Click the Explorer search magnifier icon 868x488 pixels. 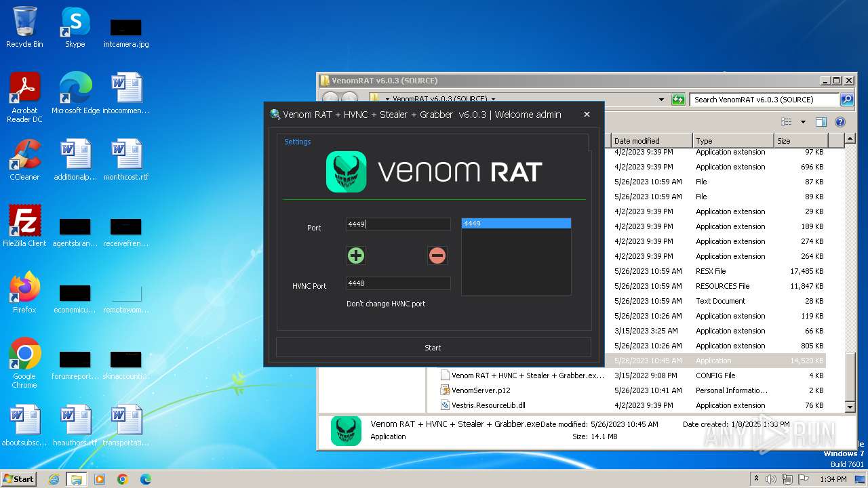coord(847,100)
